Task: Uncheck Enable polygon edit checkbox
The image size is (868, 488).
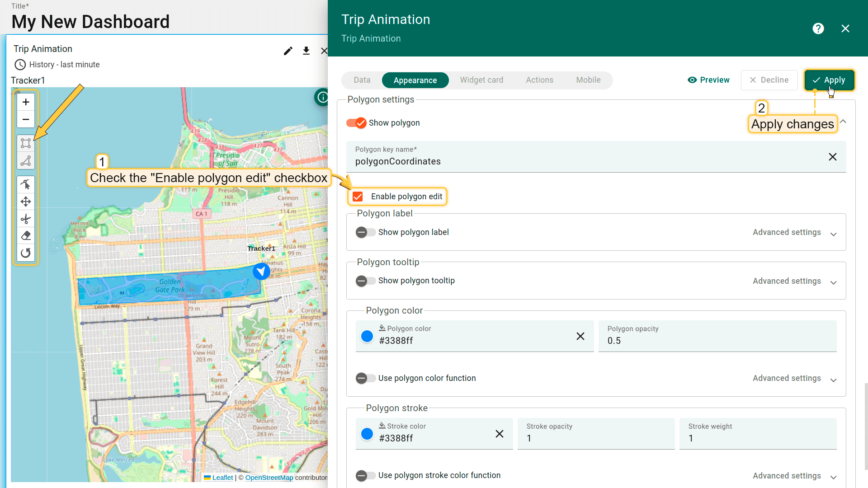Action: (x=358, y=197)
